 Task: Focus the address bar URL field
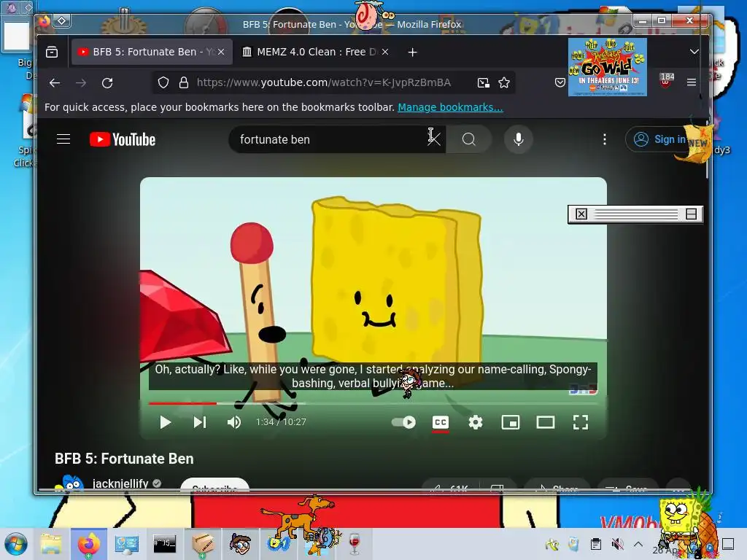323,83
